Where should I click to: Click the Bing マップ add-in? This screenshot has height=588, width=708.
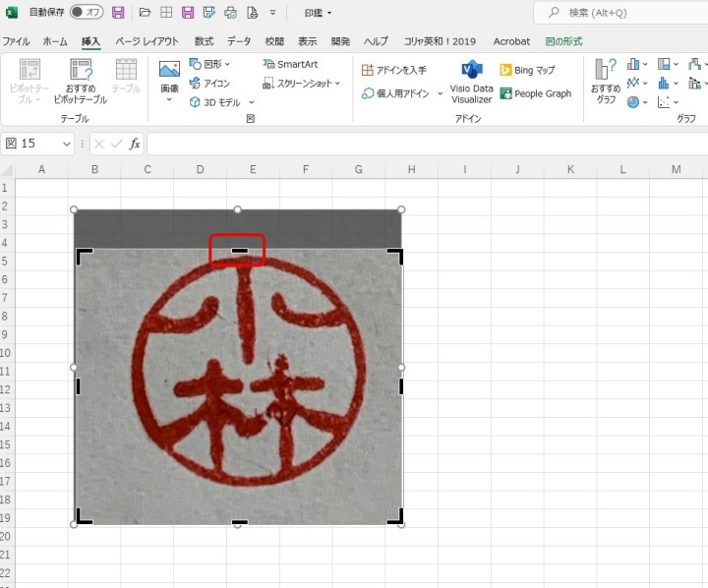tap(527, 70)
